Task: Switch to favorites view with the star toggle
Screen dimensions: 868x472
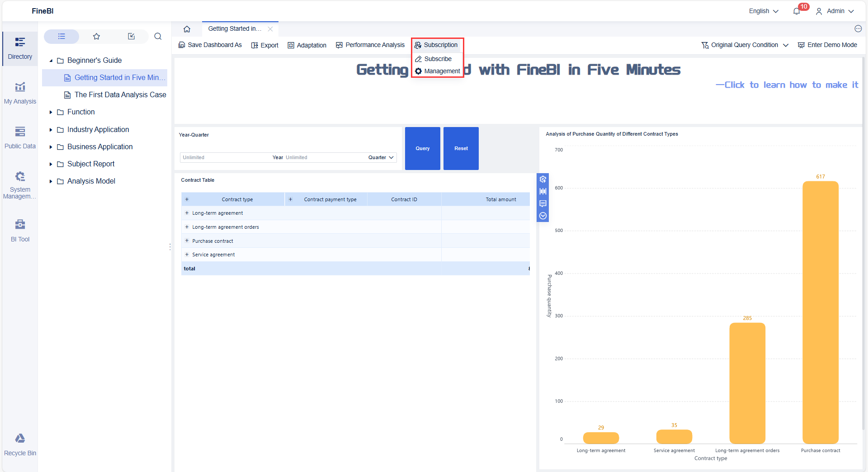Action: coord(96,36)
